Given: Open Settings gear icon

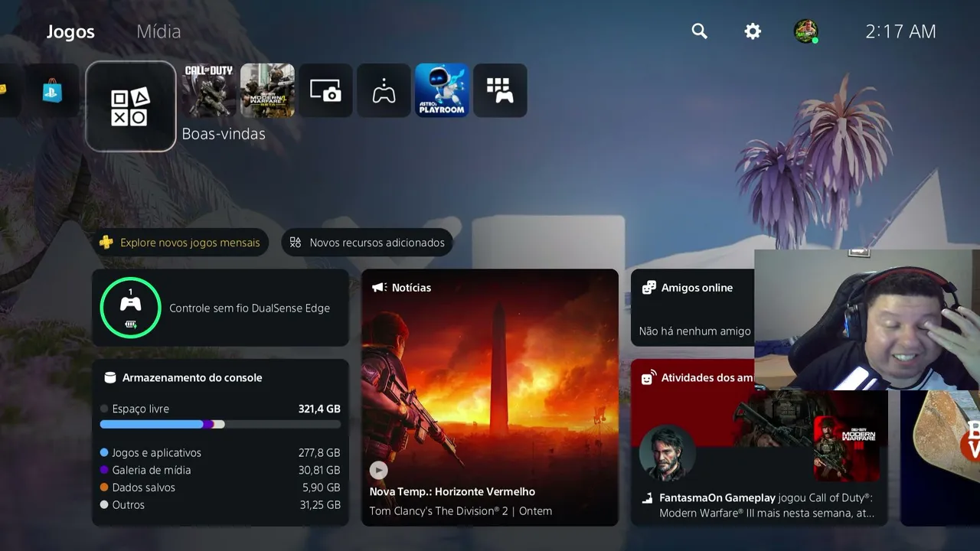Looking at the screenshot, I should point(753,31).
